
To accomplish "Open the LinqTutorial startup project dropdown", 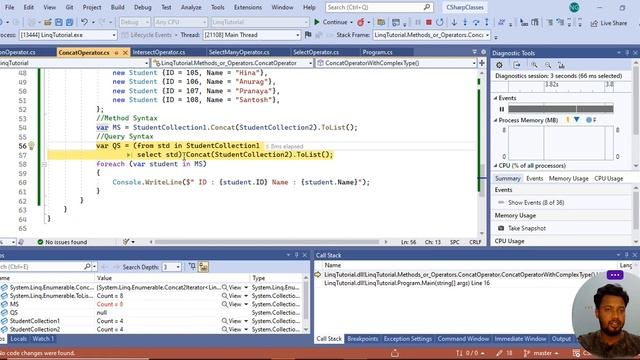I will point(260,22).
